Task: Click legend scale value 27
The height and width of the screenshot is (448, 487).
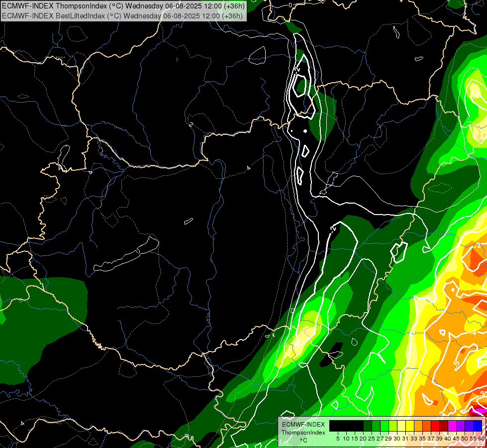Action: 381,439
